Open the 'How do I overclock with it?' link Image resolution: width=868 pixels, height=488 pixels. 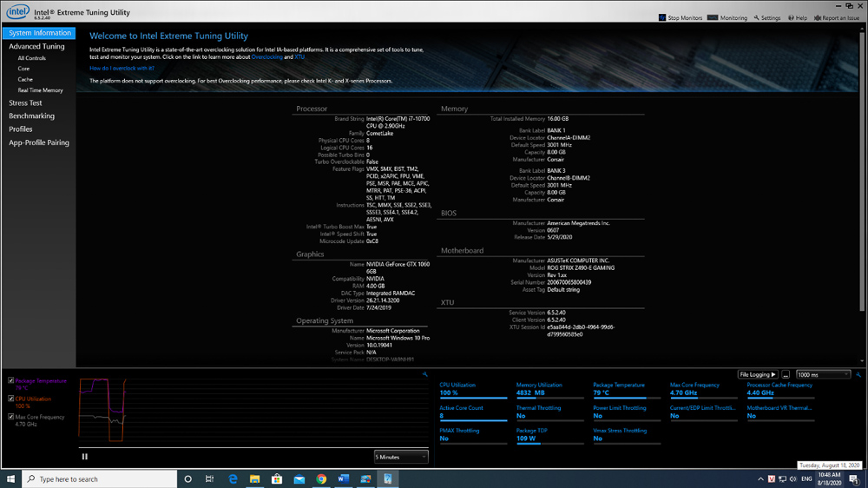122,68
